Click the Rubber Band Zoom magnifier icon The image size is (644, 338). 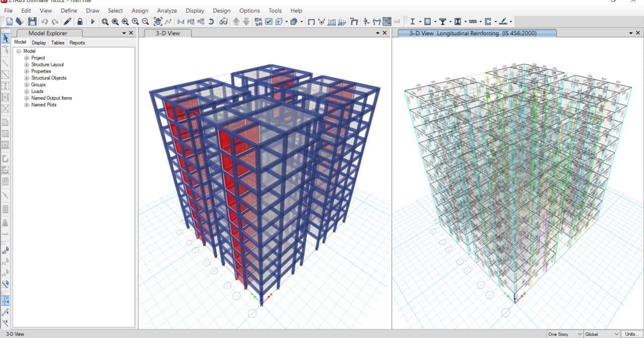[x=105, y=22]
